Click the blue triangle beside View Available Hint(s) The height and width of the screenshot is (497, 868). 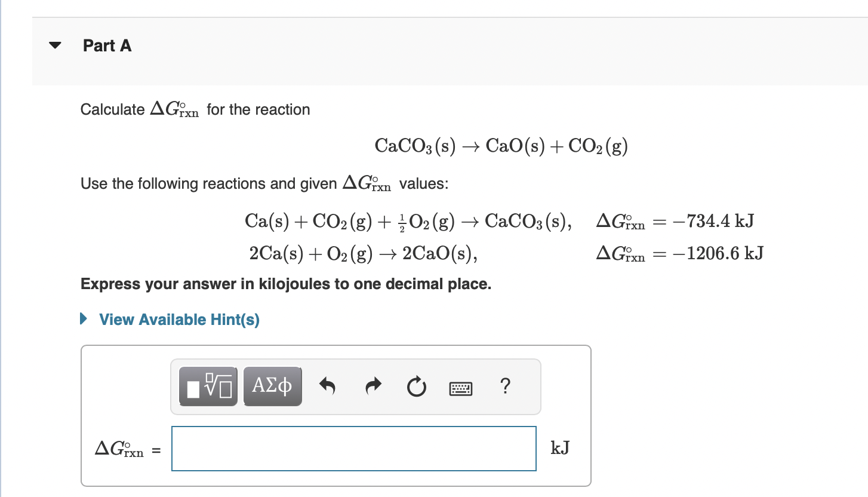point(83,319)
